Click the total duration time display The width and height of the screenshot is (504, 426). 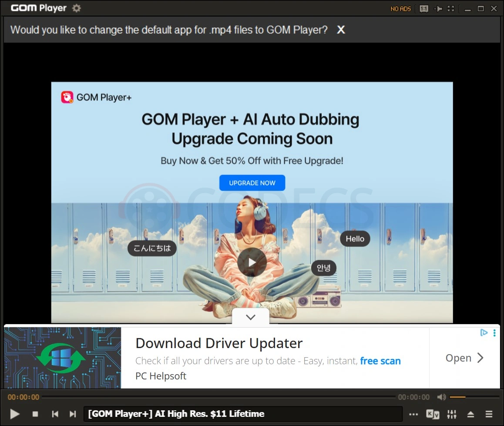pos(413,397)
